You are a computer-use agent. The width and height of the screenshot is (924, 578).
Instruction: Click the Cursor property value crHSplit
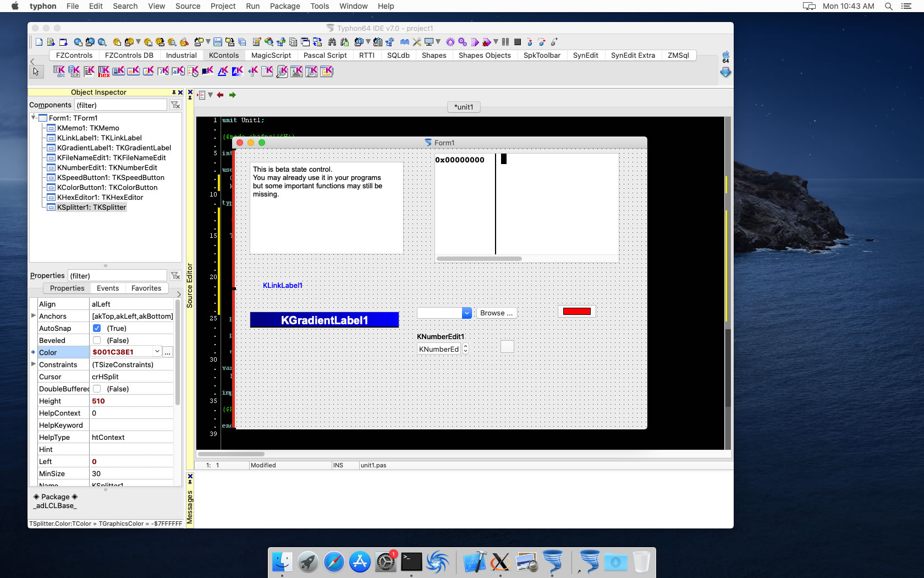(131, 377)
